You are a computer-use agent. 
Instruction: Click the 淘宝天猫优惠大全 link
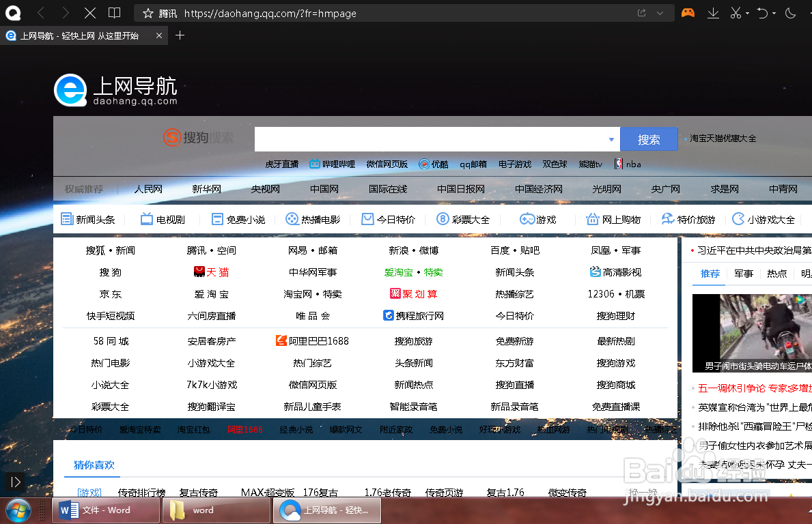pos(723,139)
